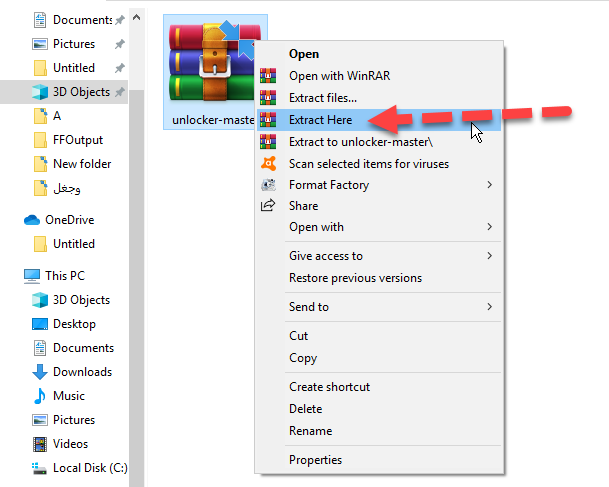Screen dimensions: 609x487
Task: Click the Downloads arrow icon in sidebar
Action: [x=40, y=372]
